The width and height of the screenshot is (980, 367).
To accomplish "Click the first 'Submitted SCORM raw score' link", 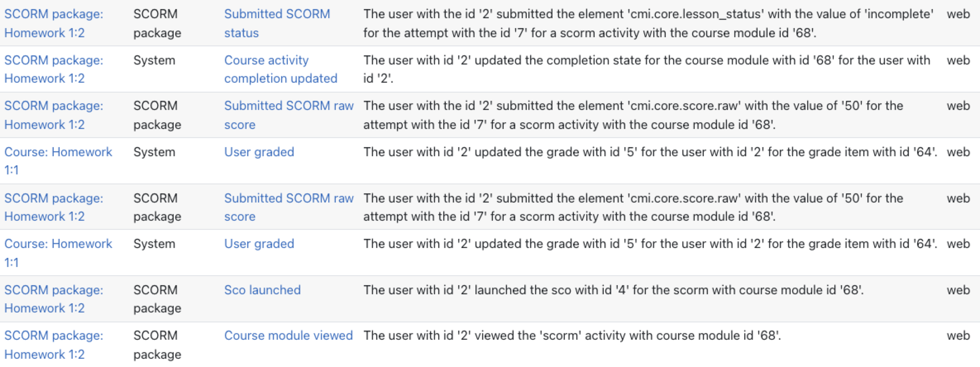I will click(289, 115).
